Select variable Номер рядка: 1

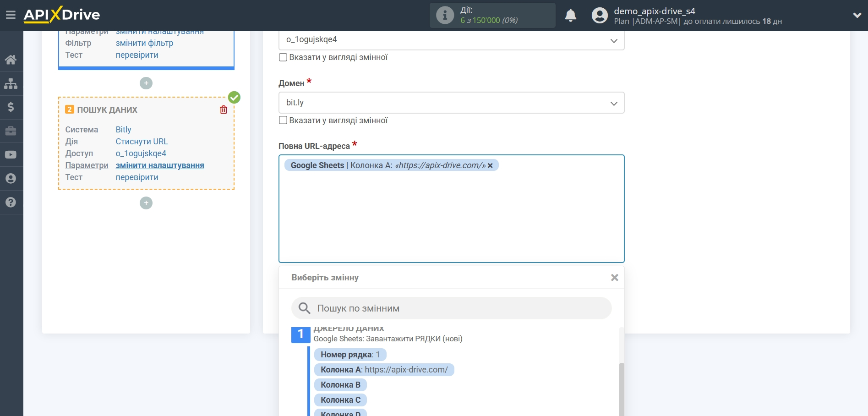tap(350, 355)
